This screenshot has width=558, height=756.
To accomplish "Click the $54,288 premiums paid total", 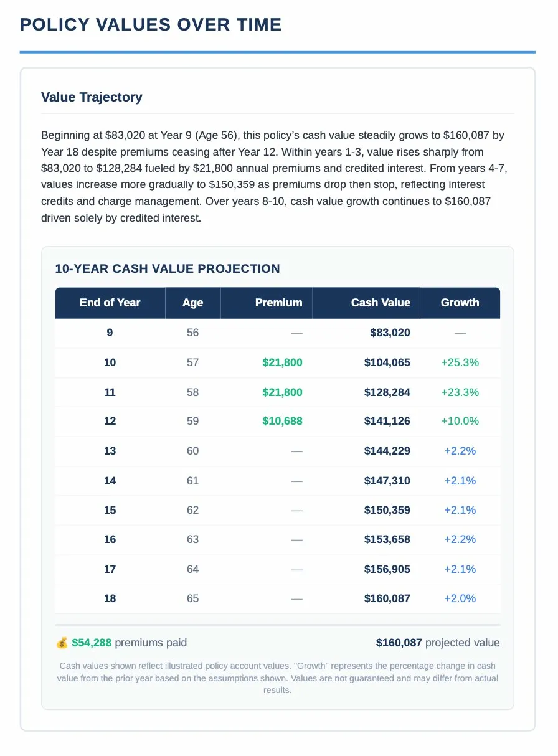I will (91, 643).
